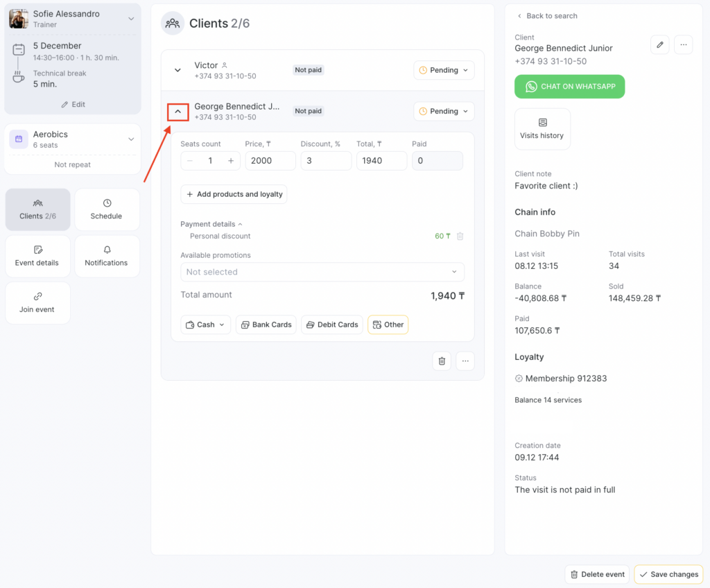Open Visits history
Screen dimensions: 710x588
[x=542, y=129]
